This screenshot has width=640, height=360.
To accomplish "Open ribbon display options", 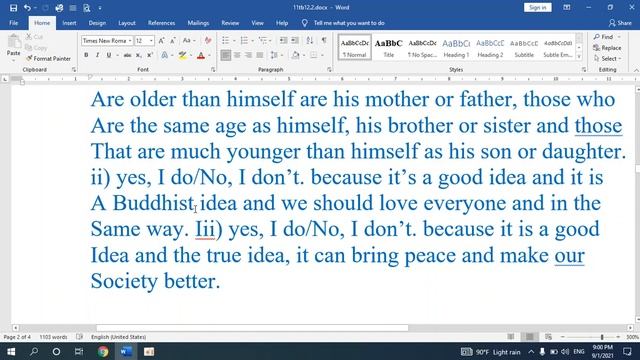I will click(x=567, y=7).
